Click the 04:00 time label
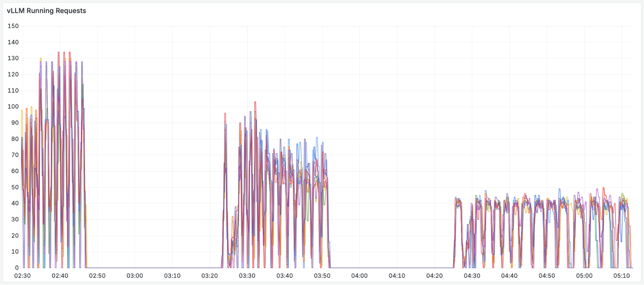 (360, 276)
